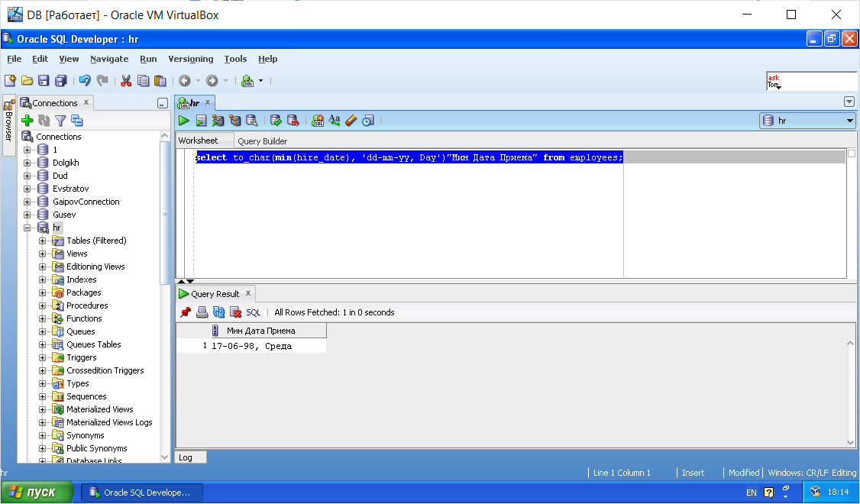
Task: Cut with the scissors icon
Action: click(126, 81)
